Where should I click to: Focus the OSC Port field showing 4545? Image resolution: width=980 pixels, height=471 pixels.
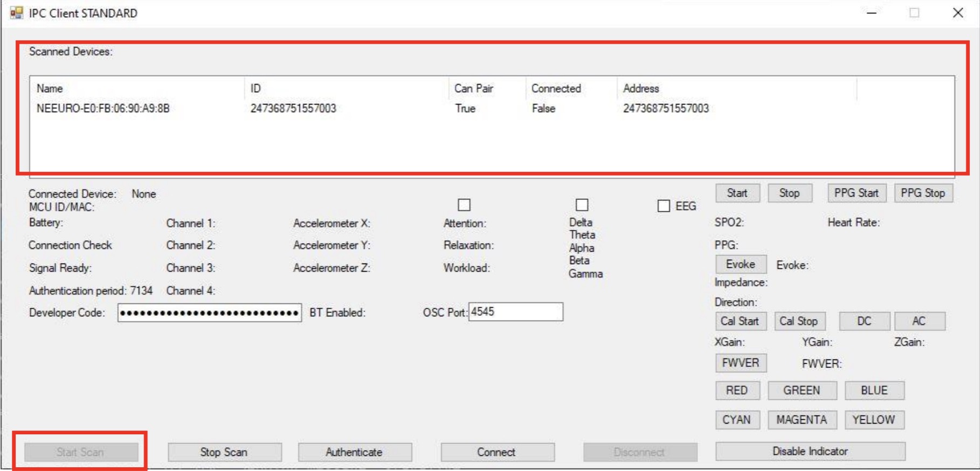pos(516,311)
